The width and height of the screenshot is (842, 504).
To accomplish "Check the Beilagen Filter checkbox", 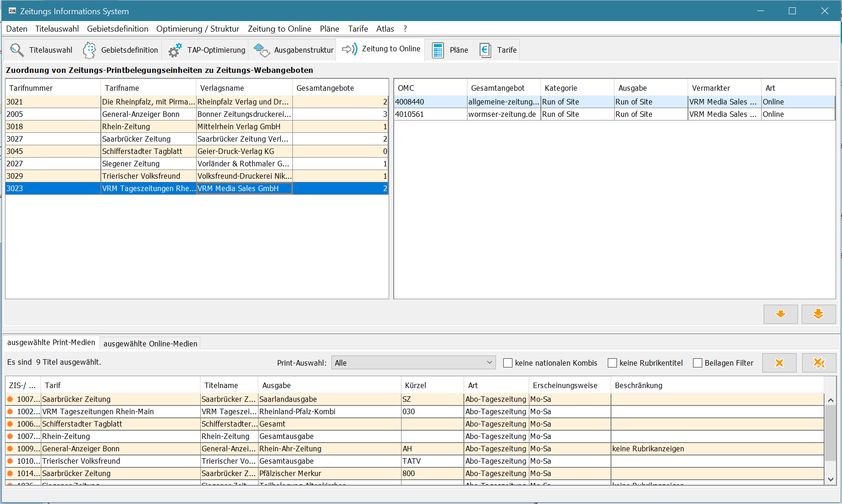I will tap(698, 363).
